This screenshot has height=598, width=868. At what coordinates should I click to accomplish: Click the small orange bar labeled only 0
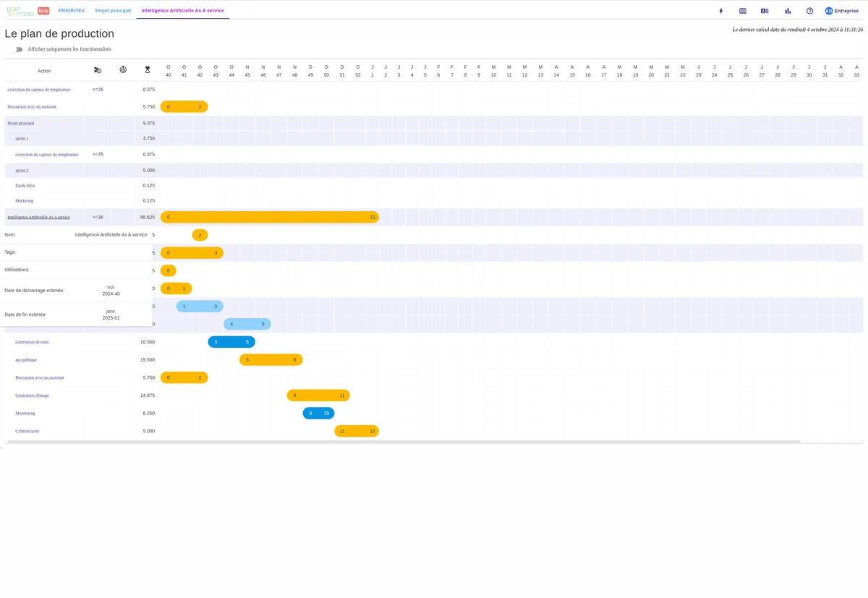(x=168, y=270)
